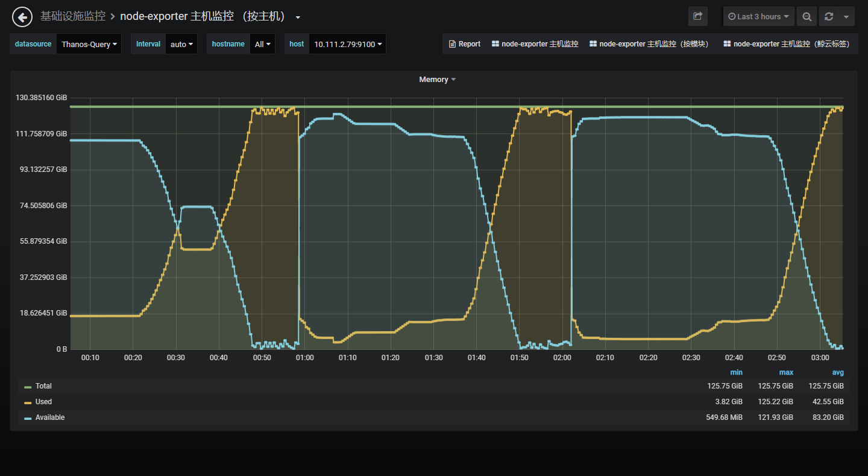Click the zoom out magnifier icon
This screenshot has height=476, width=868.
pos(807,16)
